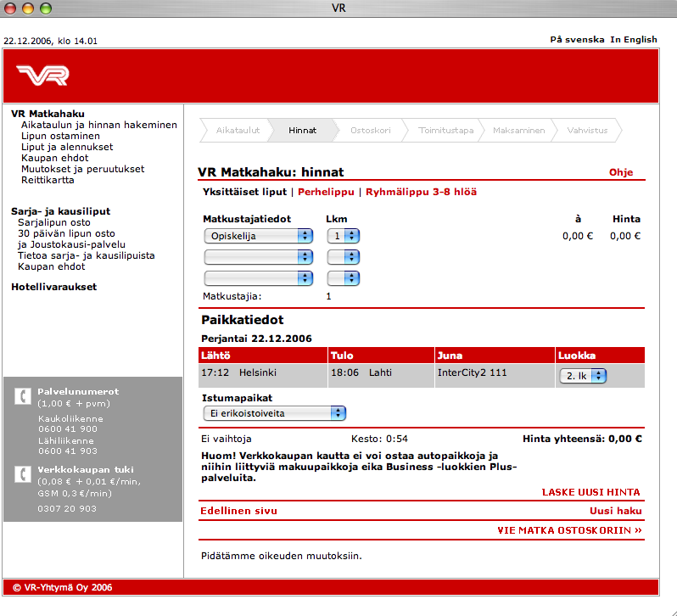Open Sarja- ja kausiliput heading

tap(60, 211)
